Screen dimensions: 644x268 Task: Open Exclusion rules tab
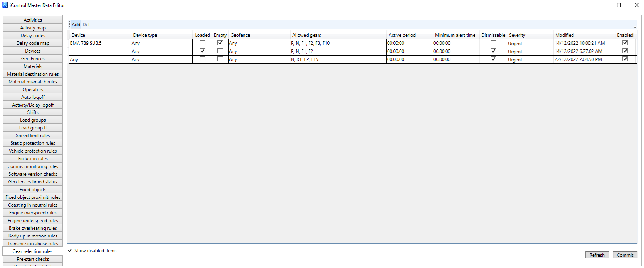point(33,159)
